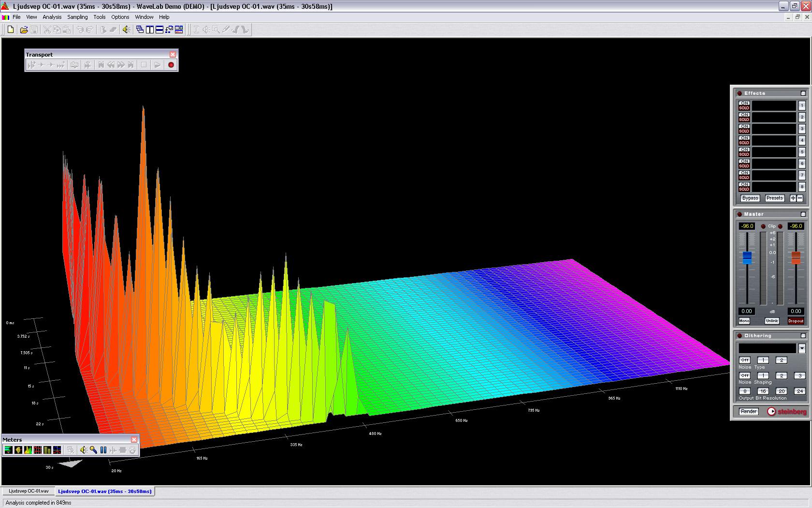Open the Analysis menu

(52, 17)
